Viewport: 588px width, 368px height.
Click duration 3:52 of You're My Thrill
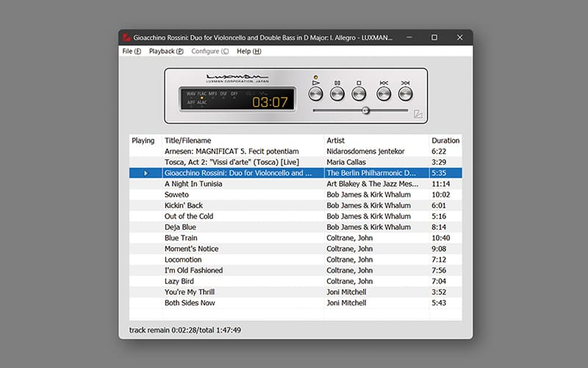[439, 292]
